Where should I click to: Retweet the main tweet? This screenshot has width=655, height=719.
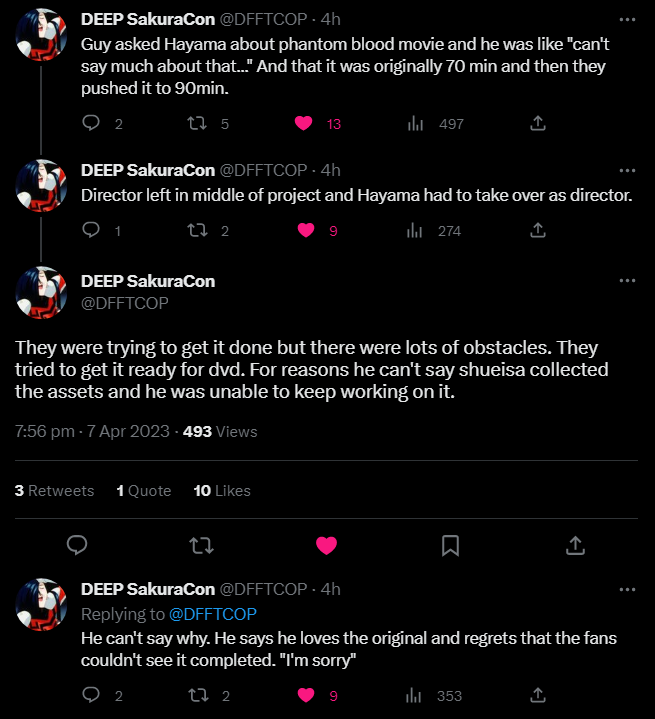click(x=201, y=545)
